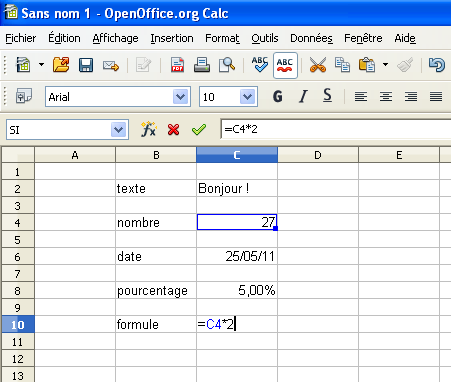Open the Fenêtre menu

pos(363,38)
